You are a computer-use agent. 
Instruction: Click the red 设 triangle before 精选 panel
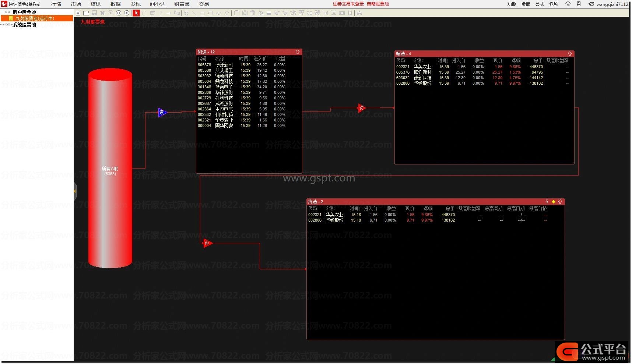point(362,108)
